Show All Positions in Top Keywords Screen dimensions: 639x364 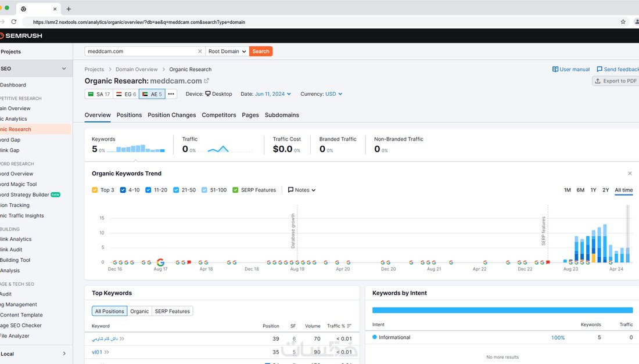[x=109, y=311]
